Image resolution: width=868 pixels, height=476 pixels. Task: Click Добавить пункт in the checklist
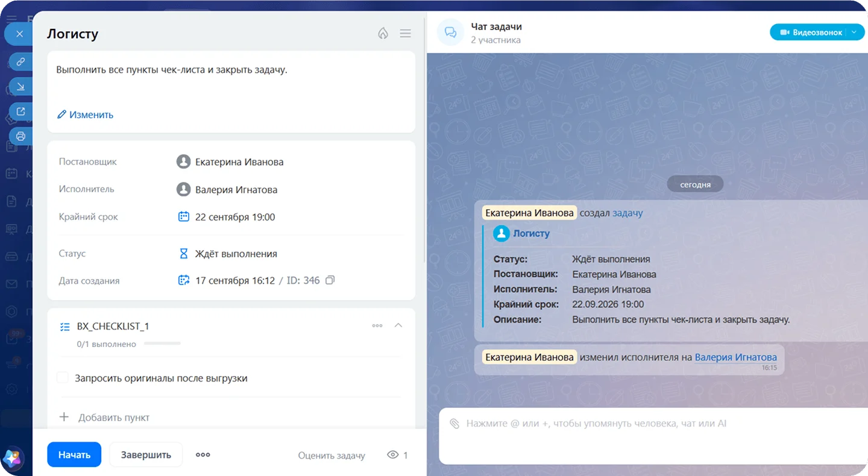(x=114, y=418)
